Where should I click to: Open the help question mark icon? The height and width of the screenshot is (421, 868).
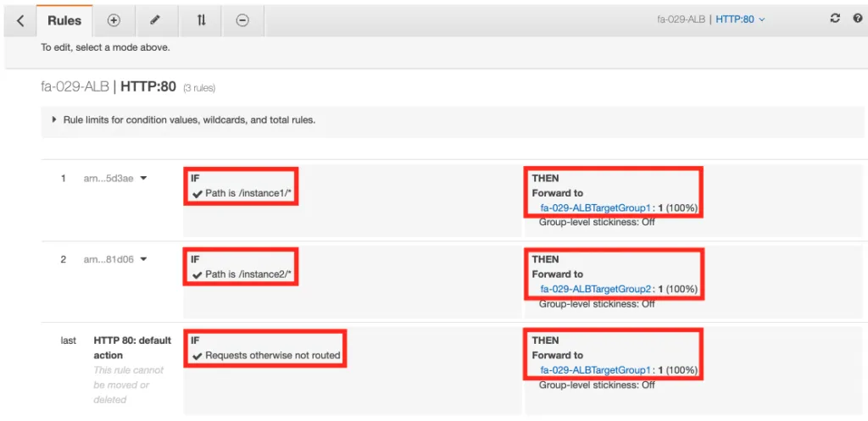858,19
